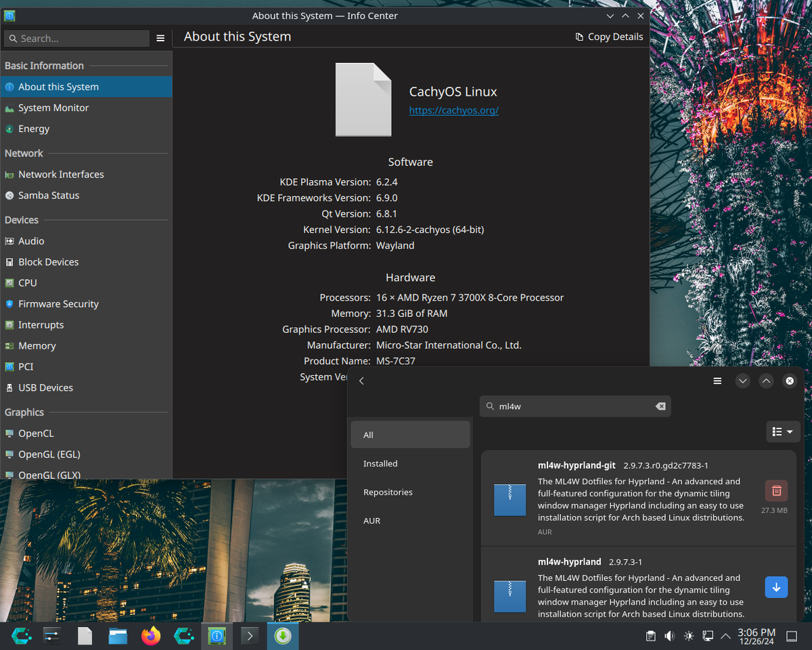Open the cachyos.org website link
Image resolution: width=812 pixels, height=650 pixels.
454,110
